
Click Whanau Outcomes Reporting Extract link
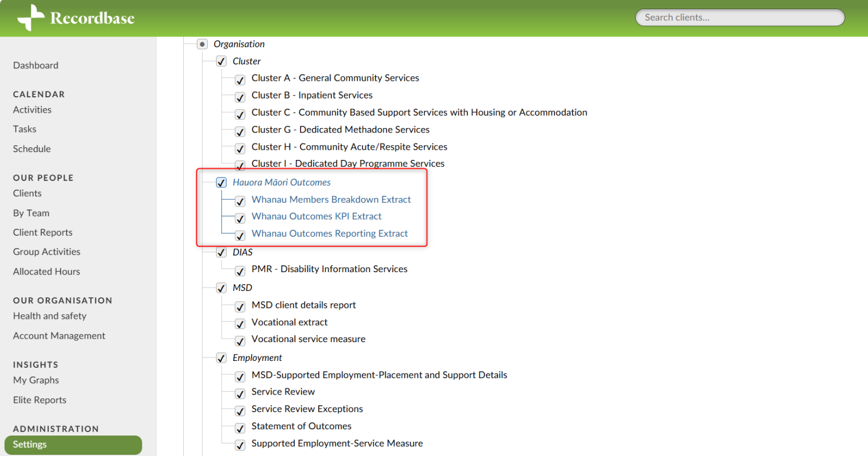tap(330, 233)
